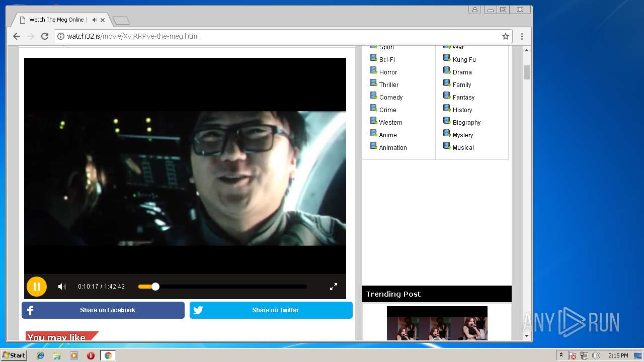Screen dimensions: 644x362
Task: Open the Windows Start menu
Action: coord(14,355)
